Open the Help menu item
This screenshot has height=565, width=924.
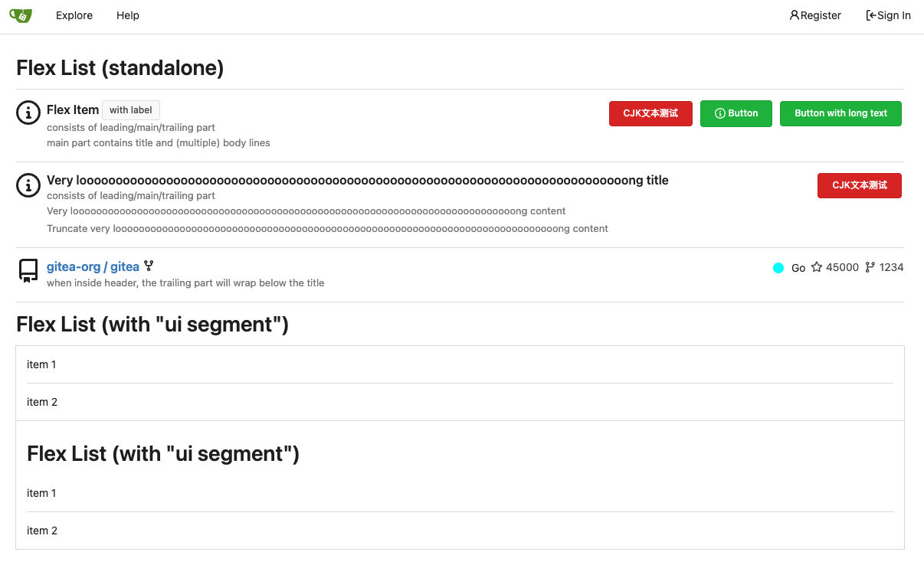pyautogui.click(x=128, y=15)
